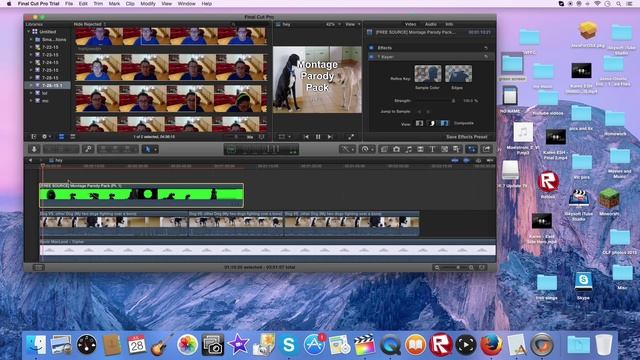The width and height of the screenshot is (640, 360).
Task: Click Save Effects Preset
Action: click(x=467, y=137)
